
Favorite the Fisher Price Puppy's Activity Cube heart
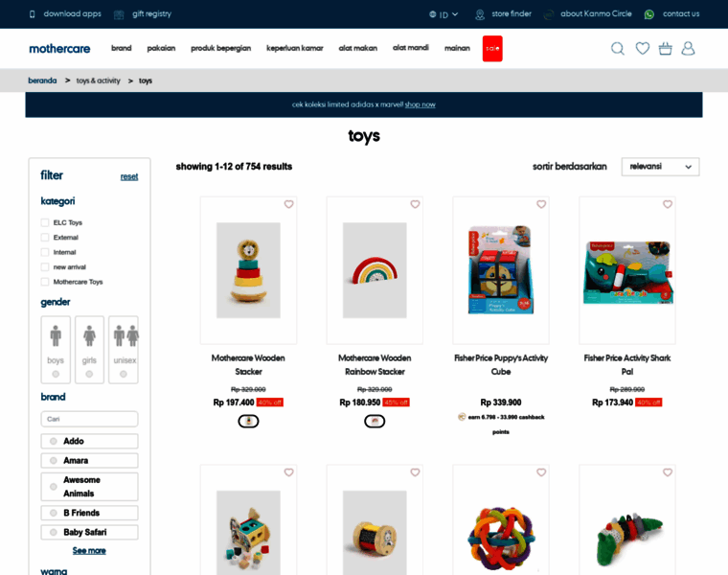(541, 204)
